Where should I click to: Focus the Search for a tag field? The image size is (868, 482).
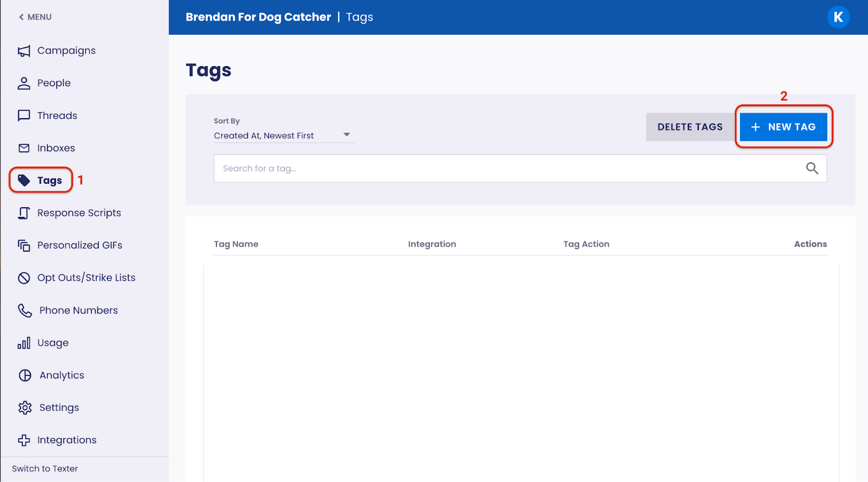pos(520,169)
